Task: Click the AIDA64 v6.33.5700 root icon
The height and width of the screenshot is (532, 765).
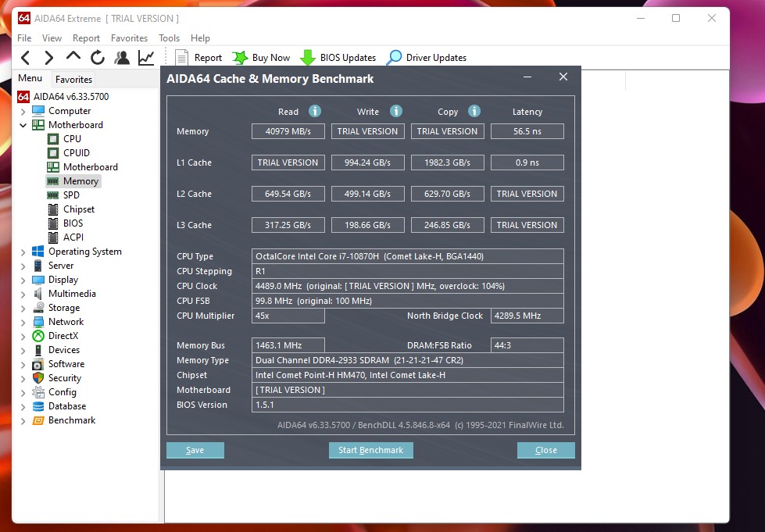Action: coord(23,97)
